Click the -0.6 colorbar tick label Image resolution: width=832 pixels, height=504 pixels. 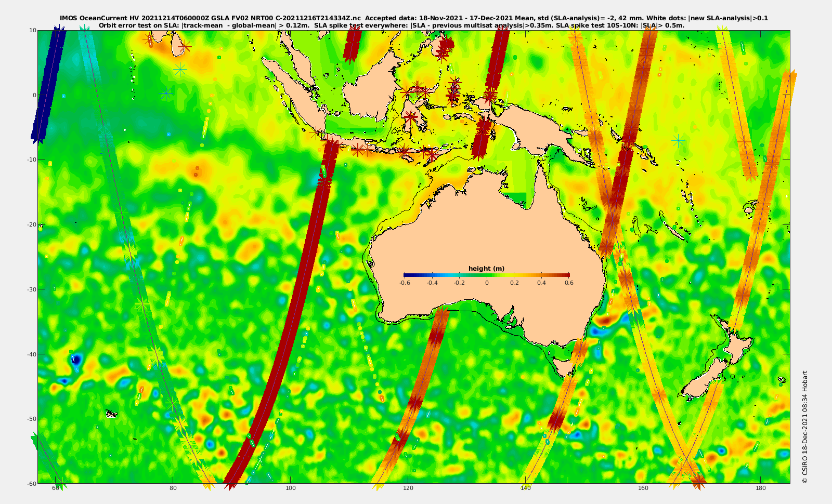point(405,283)
